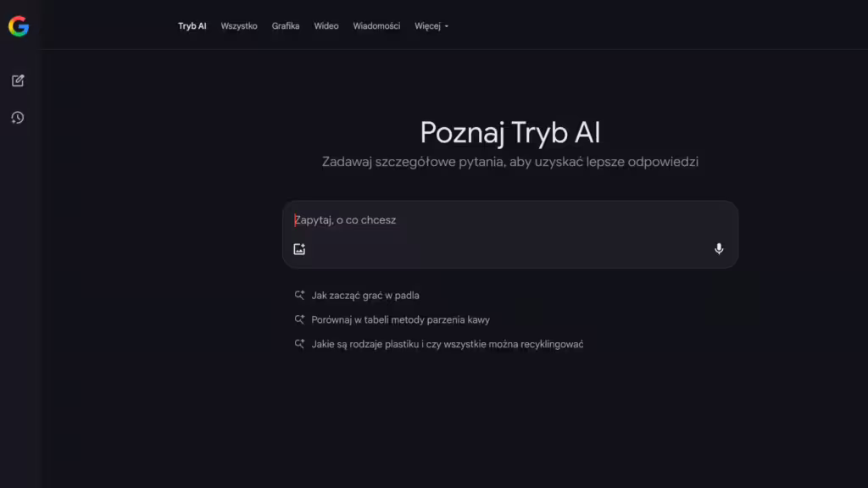The image size is (868, 488).
Task: Click the 'Zadawaj szczegółowe pytania' subtitle text
Action: (510, 162)
